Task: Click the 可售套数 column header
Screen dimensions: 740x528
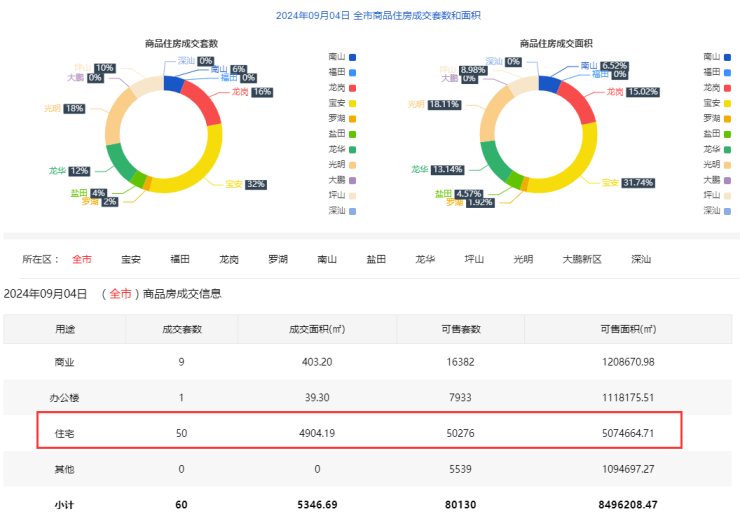Action: [x=462, y=329]
